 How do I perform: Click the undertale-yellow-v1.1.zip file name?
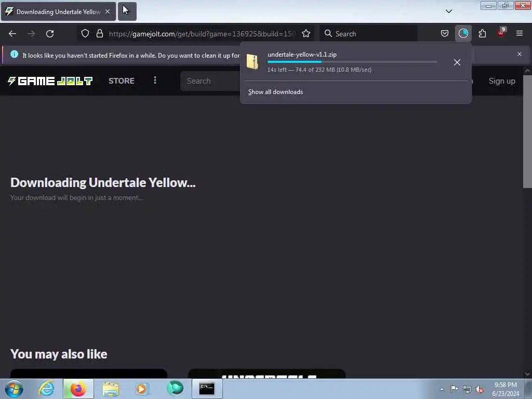(x=302, y=54)
